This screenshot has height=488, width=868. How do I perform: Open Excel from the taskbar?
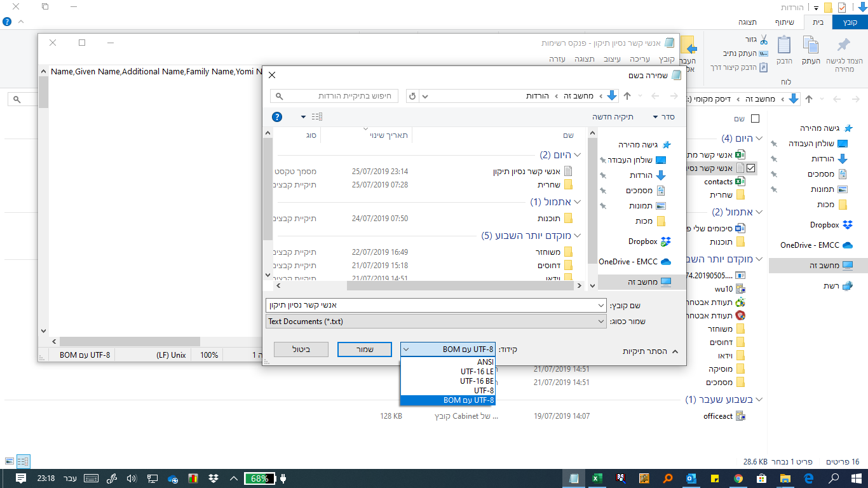tap(597, 478)
